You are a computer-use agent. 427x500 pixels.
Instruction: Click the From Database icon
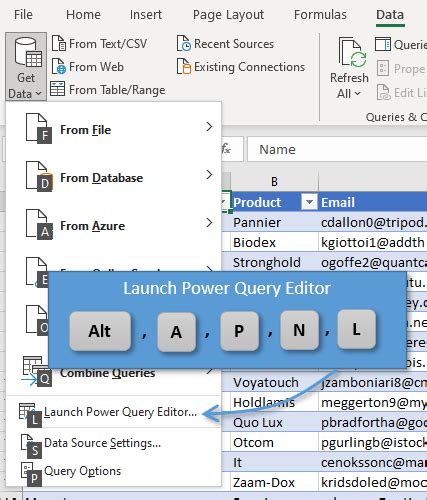click(x=39, y=177)
